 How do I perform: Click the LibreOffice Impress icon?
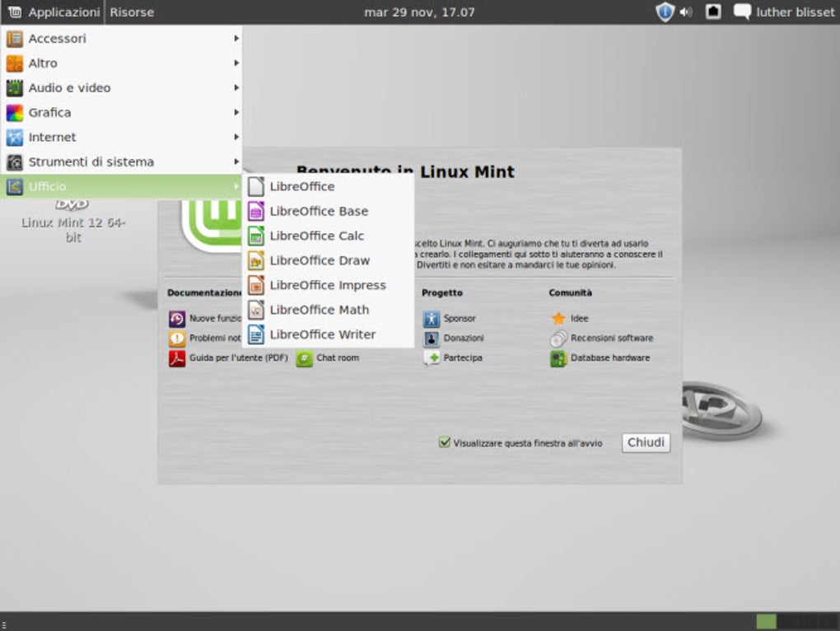tap(256, 285)
